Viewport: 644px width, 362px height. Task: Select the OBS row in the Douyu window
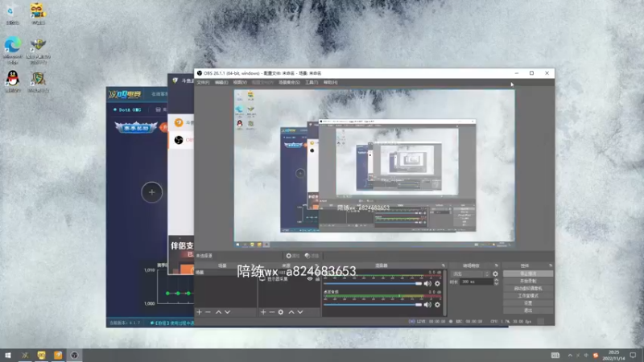tap(181, 140)
